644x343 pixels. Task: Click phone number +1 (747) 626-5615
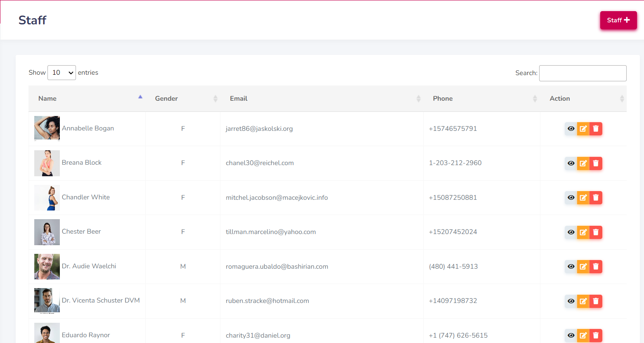tap(458, 336)
